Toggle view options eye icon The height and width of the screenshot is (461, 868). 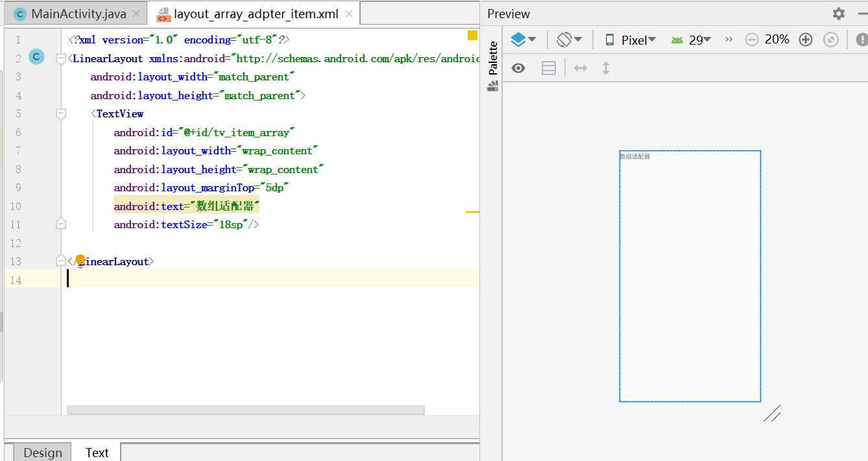pyautogui.click(x=518, y=68)
